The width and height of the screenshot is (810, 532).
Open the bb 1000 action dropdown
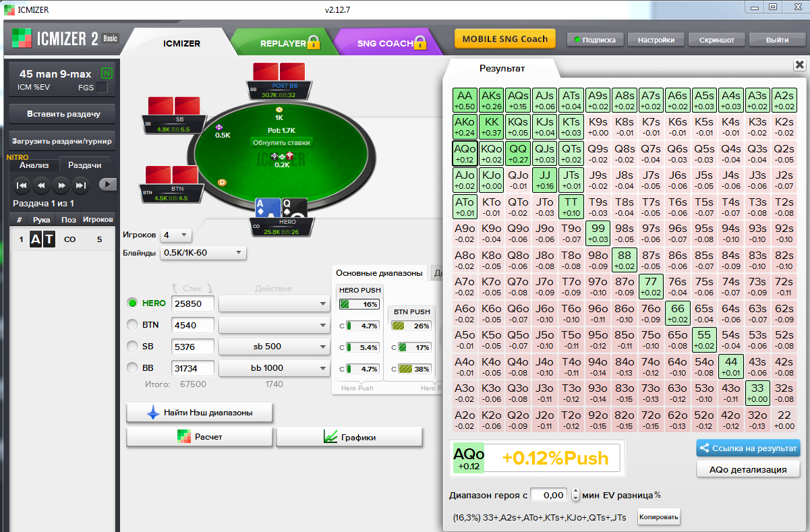[274, 368]
